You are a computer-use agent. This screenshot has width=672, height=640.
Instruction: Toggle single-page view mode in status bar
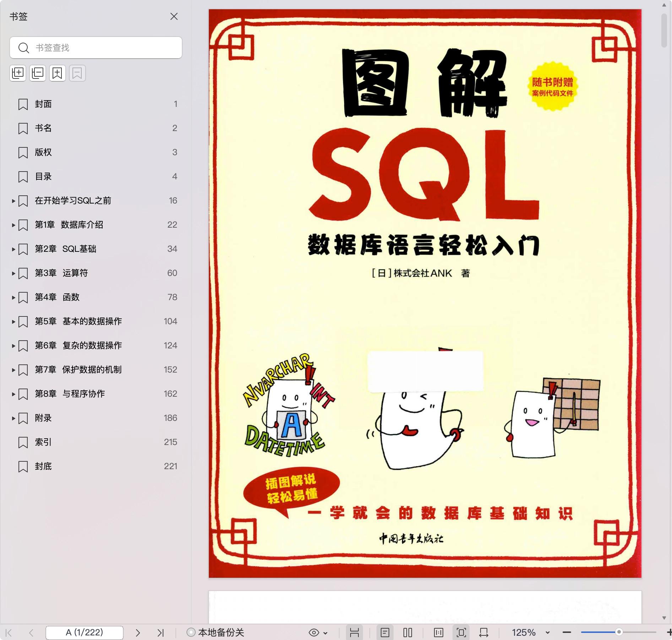[x=385, y=633]
